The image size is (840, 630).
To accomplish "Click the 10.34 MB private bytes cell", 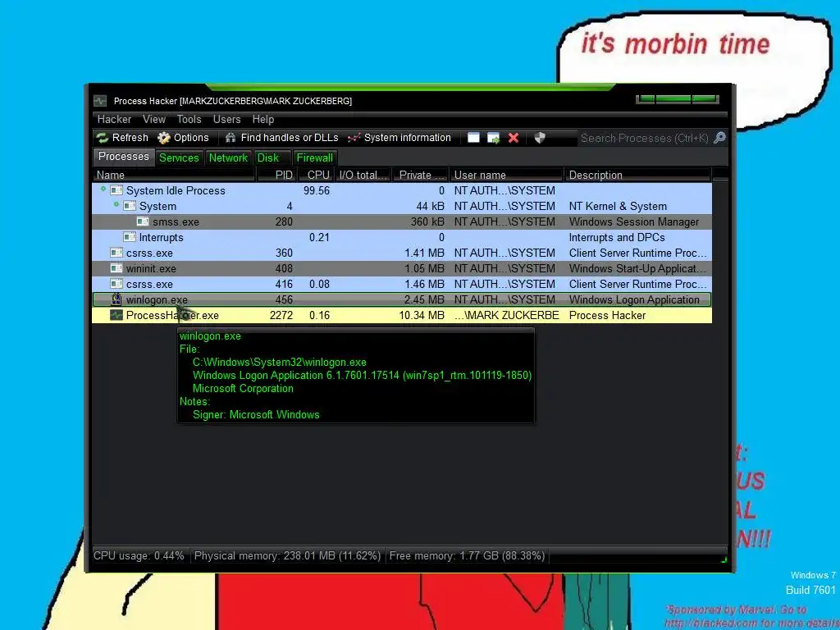I will coord(422,316).
